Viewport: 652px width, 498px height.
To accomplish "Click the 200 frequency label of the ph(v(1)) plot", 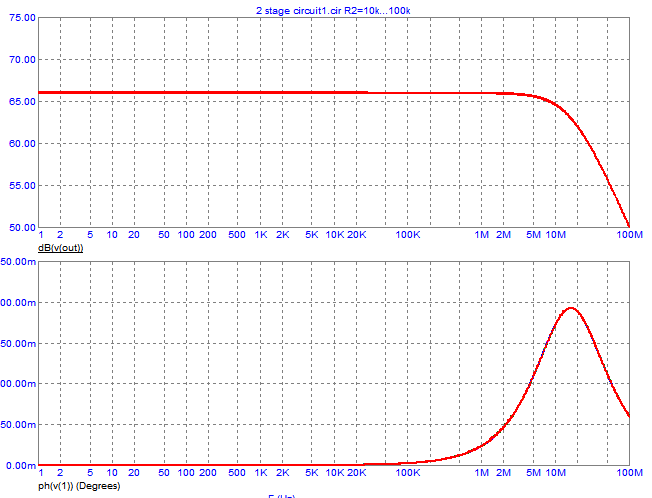I will [x=207, y=473].
